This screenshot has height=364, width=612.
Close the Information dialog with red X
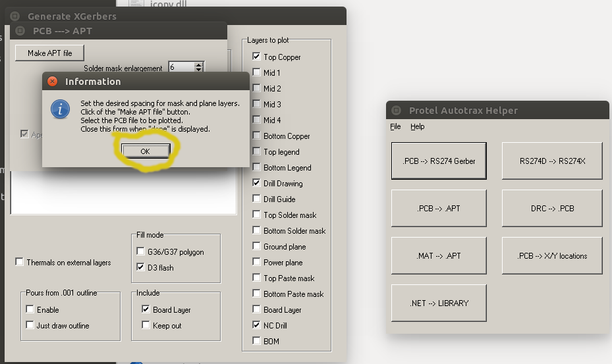click(52, 81)
